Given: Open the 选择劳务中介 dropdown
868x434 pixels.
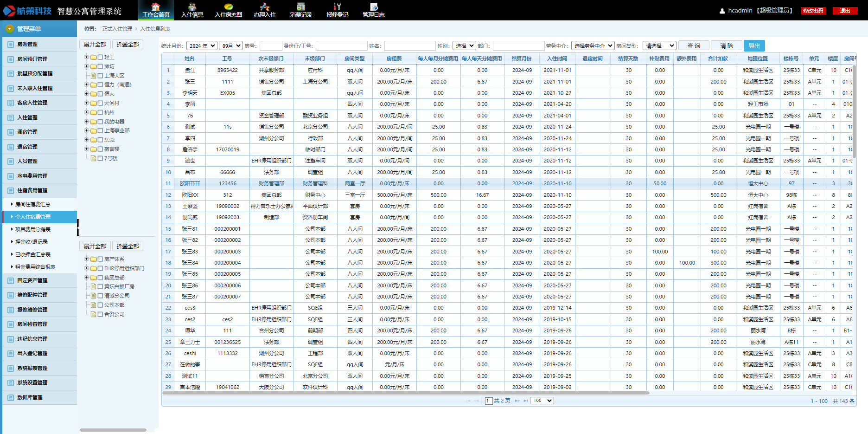Looking at the screenshot, I should tap(593, 46).
